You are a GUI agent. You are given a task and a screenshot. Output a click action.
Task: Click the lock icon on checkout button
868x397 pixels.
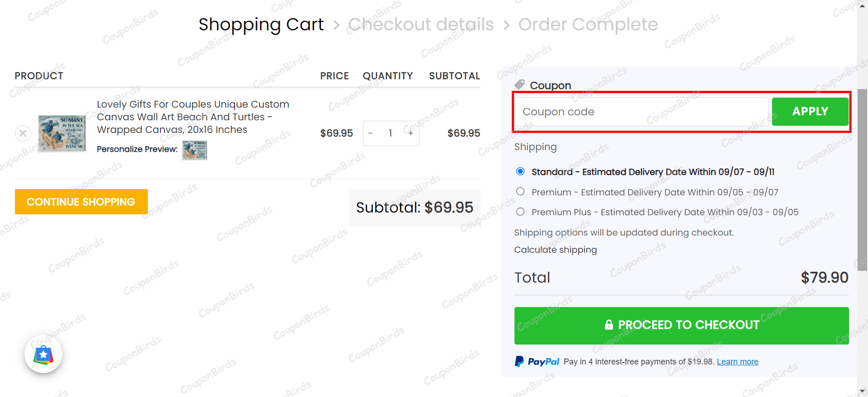click(x=608, y=325)
